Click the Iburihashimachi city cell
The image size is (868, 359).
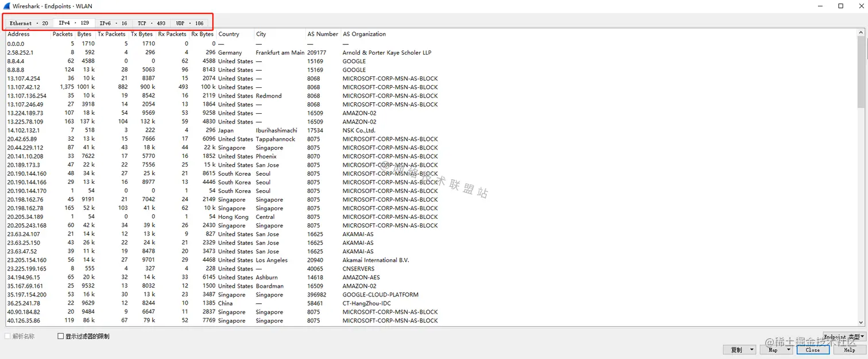coord(277,130)
